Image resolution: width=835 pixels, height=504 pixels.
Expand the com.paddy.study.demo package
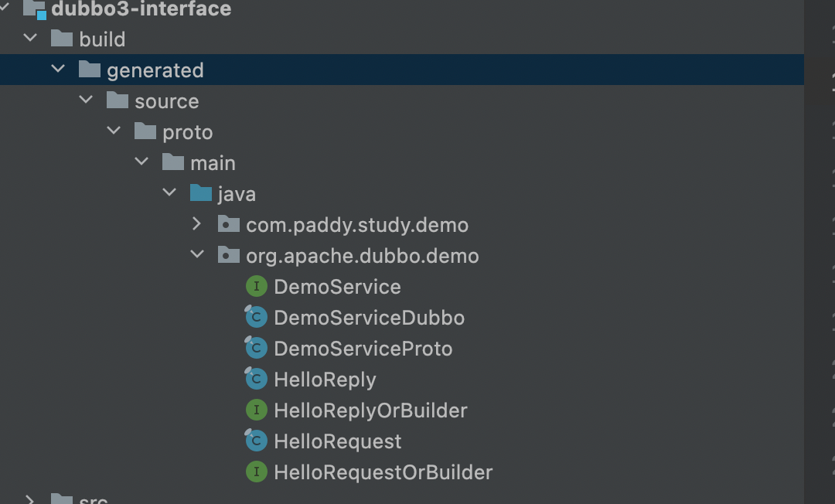[x=197, y=224]
